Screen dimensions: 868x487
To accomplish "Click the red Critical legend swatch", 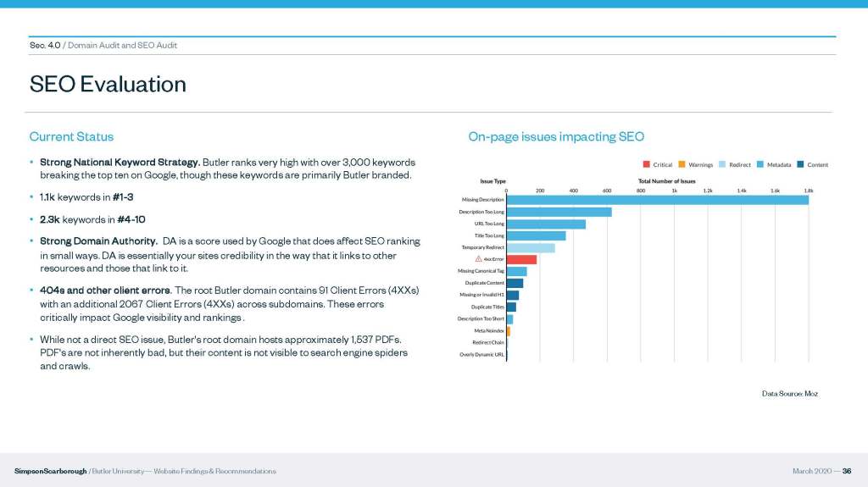I will click(x=647, y=164).
